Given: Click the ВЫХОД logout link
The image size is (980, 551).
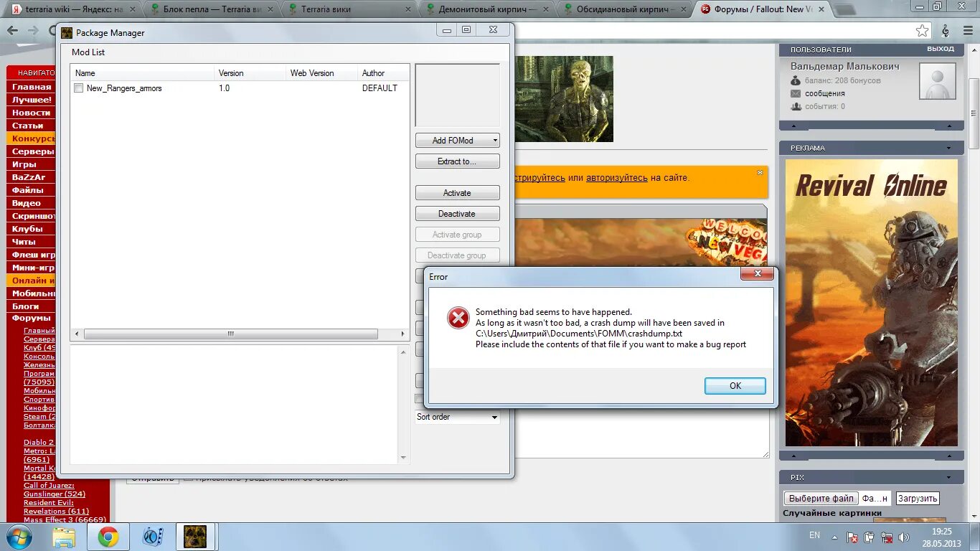Looking at the screenshot, I should (941, 49).
